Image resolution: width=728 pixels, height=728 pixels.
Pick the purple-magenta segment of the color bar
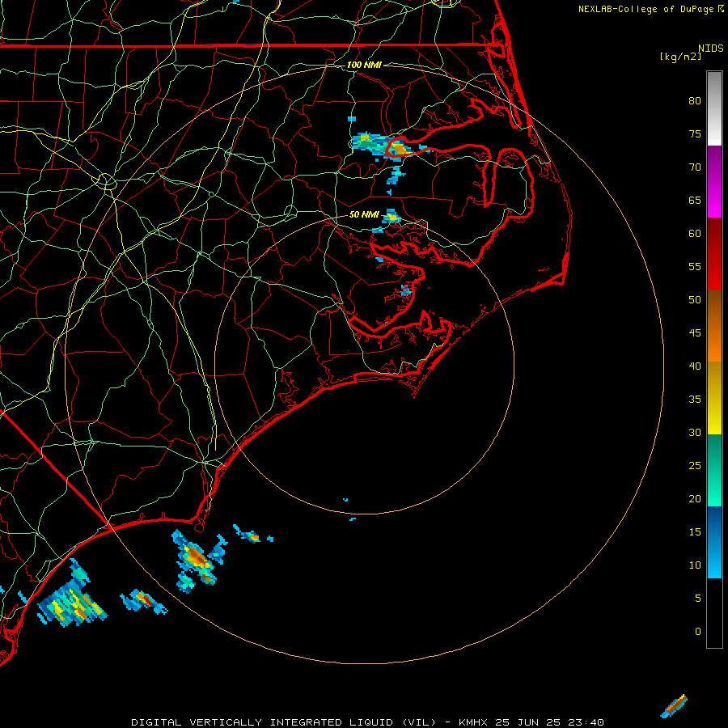(714, 181)
